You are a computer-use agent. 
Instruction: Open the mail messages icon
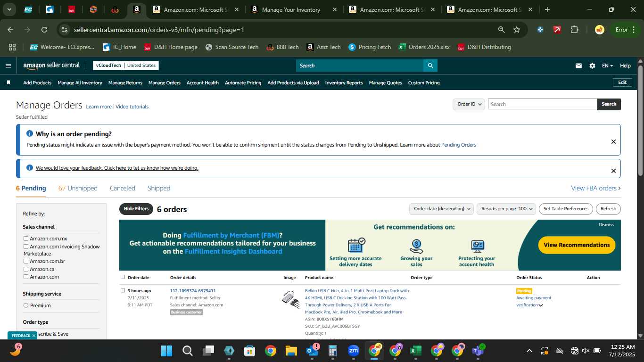tap(578, 66)
